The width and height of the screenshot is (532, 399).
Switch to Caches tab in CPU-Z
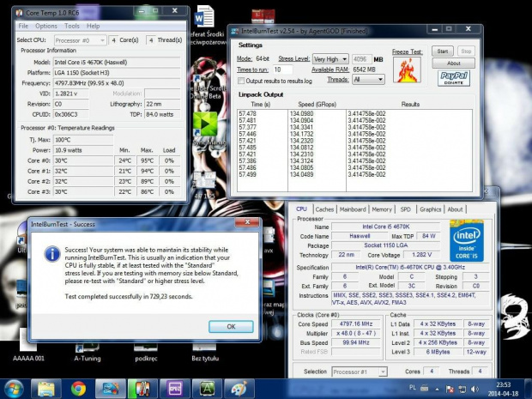[x=324, y=209]
